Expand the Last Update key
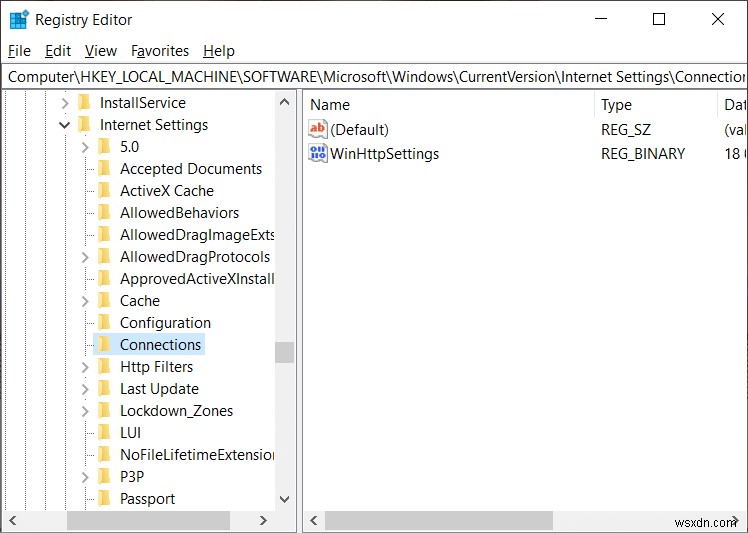Viewport: 748px width, 533px height. tap(85, 389)
